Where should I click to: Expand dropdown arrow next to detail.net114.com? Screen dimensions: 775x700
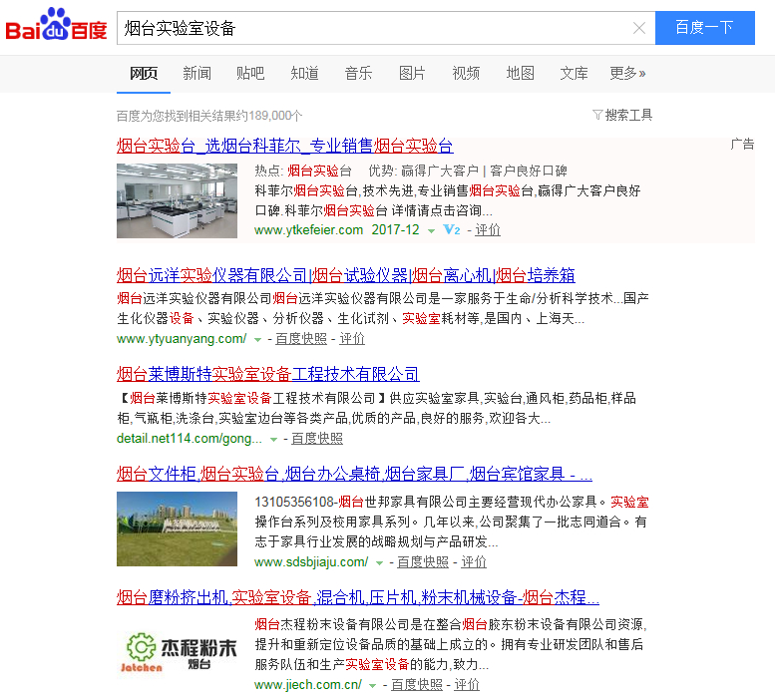(x=273, y=439)
